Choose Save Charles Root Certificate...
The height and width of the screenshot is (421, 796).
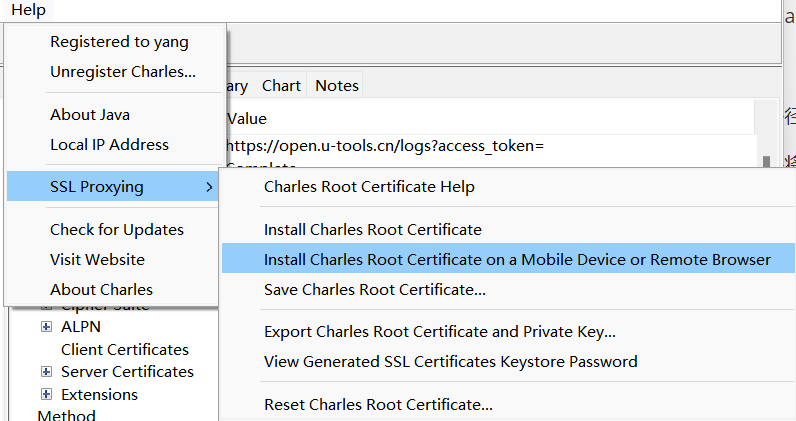point(375,289)
